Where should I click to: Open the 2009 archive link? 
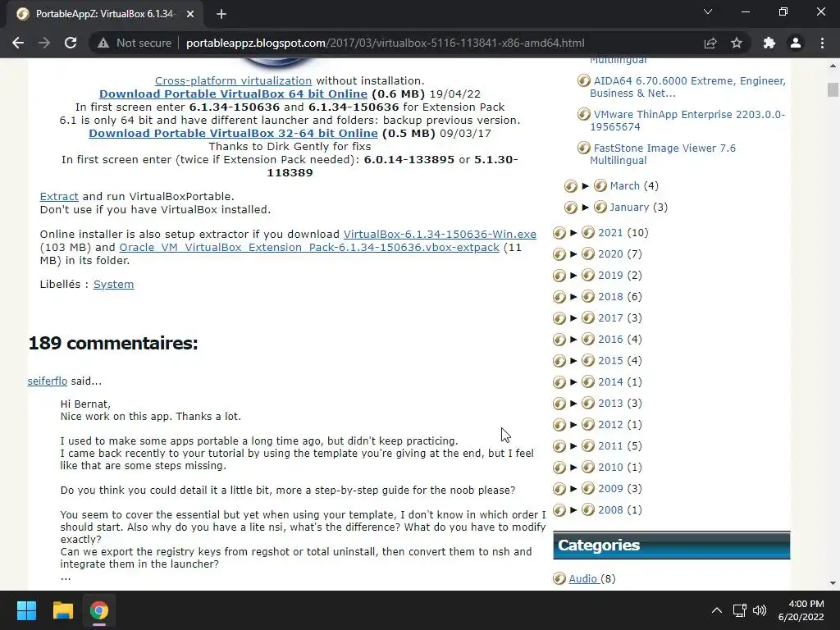(610, 489)
